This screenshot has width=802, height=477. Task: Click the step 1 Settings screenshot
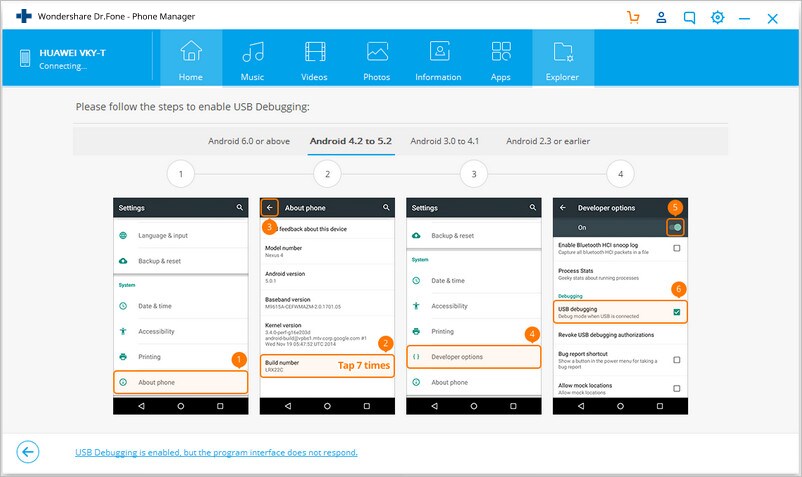tap(181, 306)
